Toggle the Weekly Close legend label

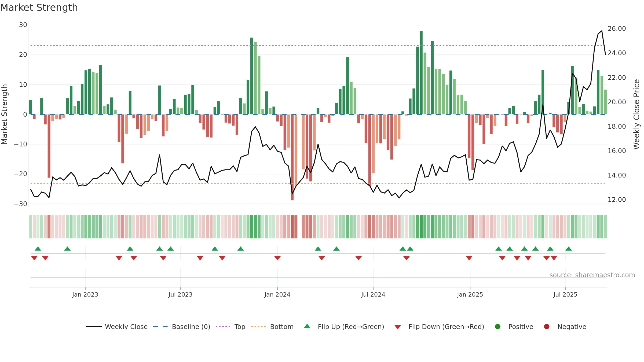[126, 327]
